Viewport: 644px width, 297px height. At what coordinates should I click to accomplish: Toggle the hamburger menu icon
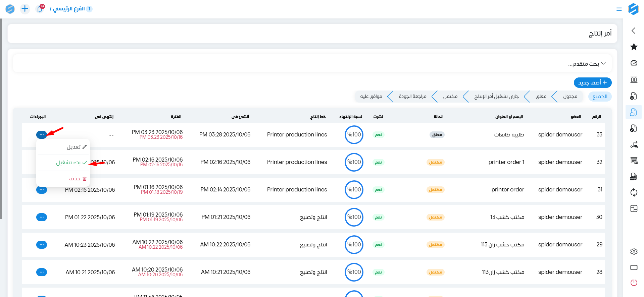pyautogui.click(x=619, y=9)
